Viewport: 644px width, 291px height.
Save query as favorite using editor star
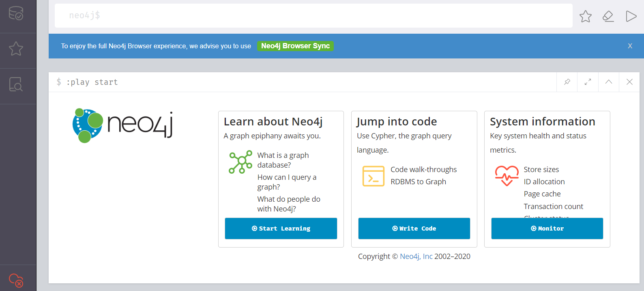(585, 16)
